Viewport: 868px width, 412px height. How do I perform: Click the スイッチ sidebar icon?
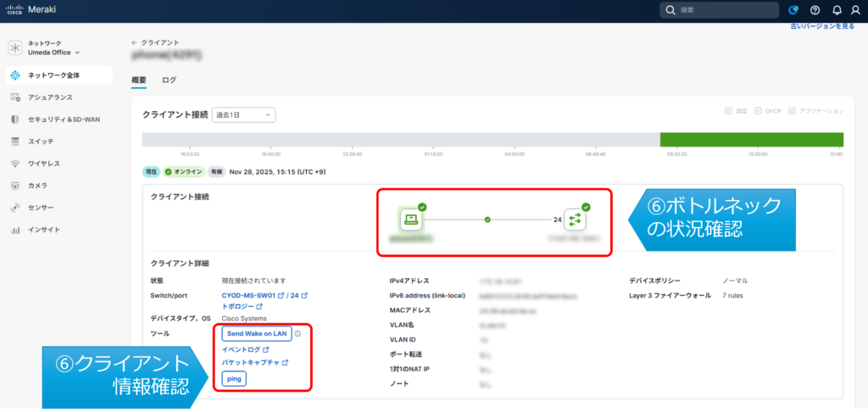[15, 142]
